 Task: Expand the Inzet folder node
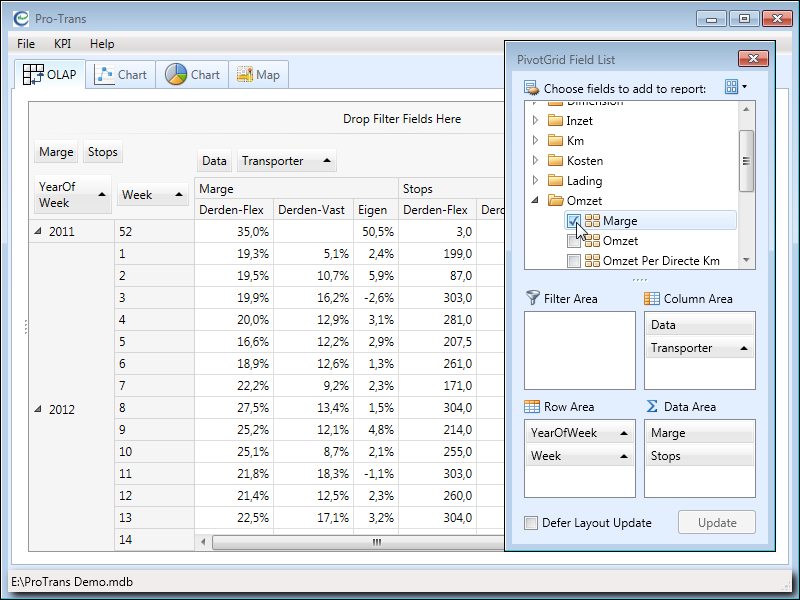[x=535, y=121]
